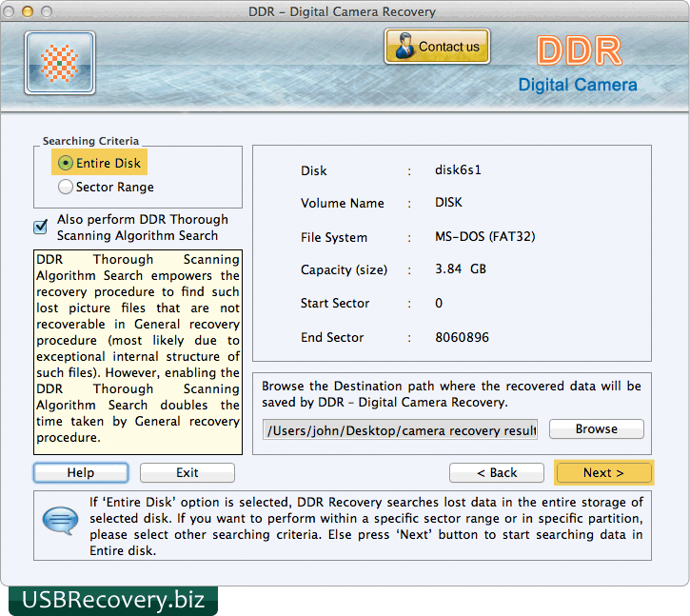Click the Help button

[x=81, y=472]
